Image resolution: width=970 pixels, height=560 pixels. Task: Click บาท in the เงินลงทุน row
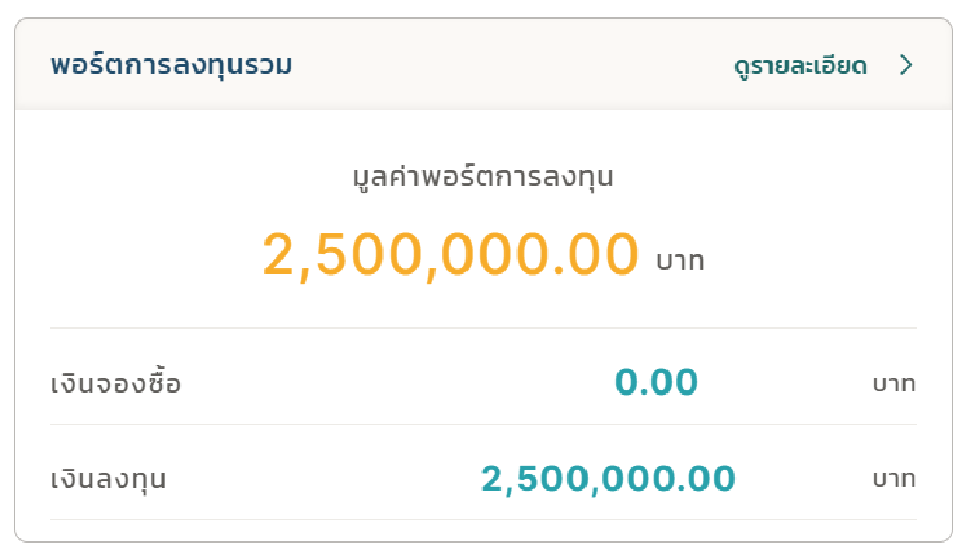pos(893,479)
